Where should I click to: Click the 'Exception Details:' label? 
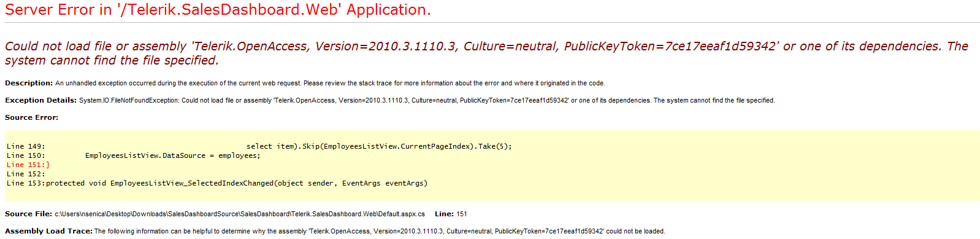(41, 100)
